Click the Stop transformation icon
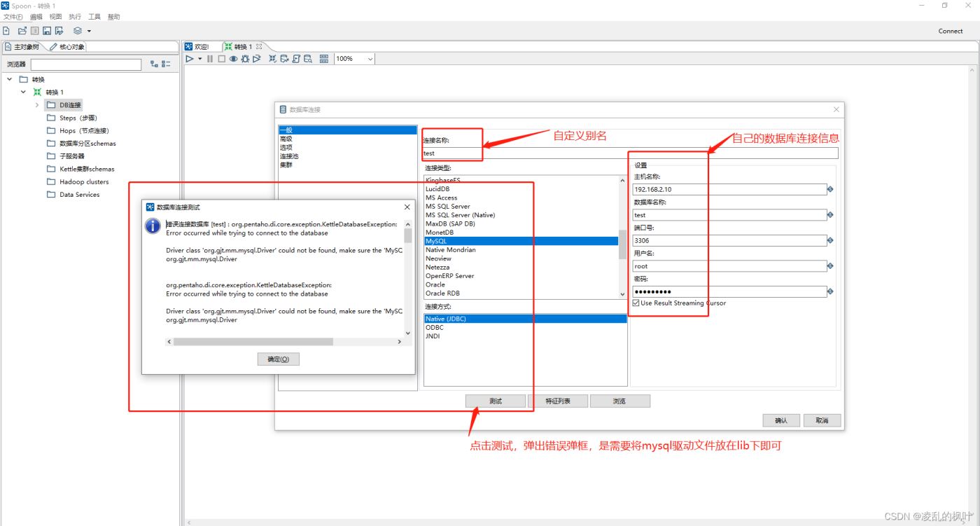The width and height of the screenshot is (980, 526). point(222,59)
